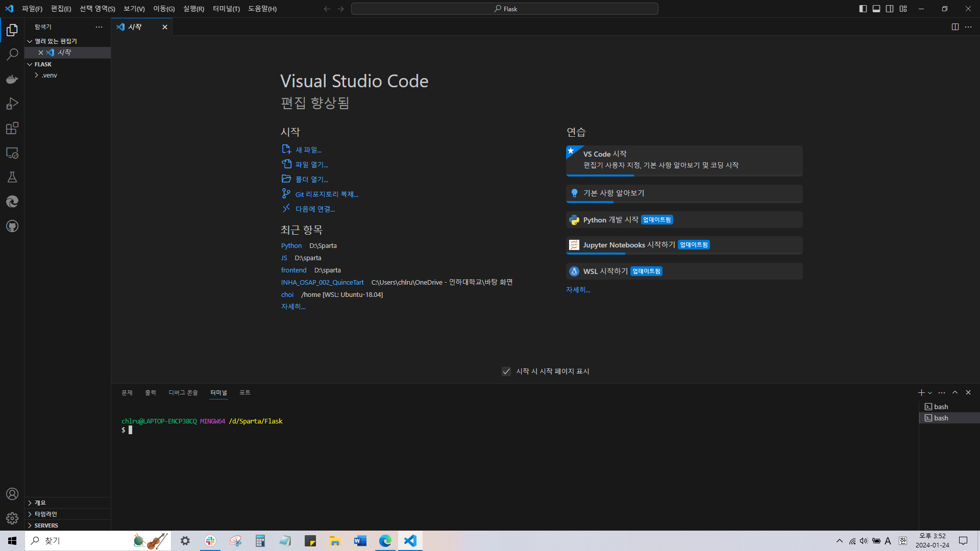
Task: Select the first bash terminal
Action: (x=949, y=407)
